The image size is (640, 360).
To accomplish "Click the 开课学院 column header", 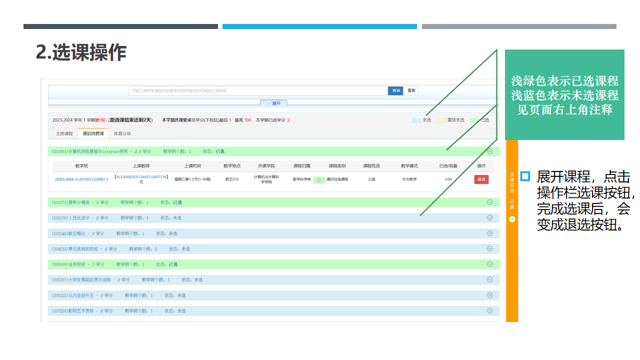I will tap(266, 166).
